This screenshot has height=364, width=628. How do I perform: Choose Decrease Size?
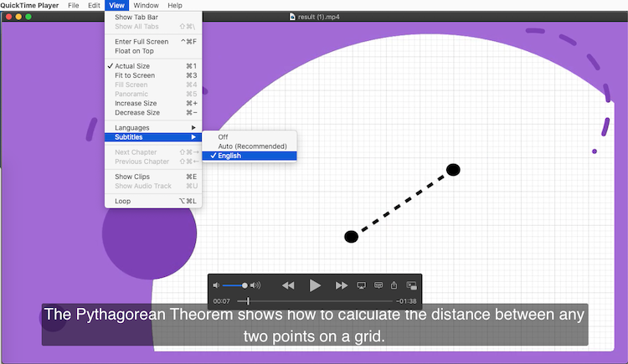pos(153,112)
